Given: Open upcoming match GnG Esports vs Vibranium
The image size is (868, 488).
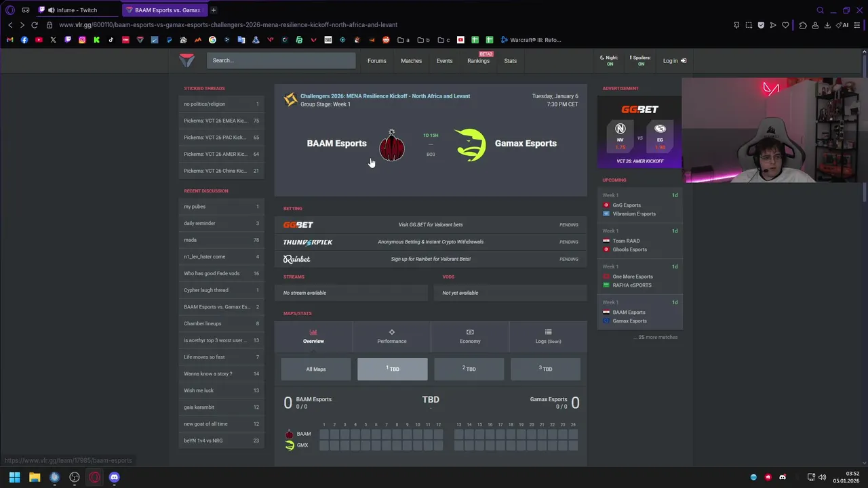Looking at the screenshot, I should 639,205.
